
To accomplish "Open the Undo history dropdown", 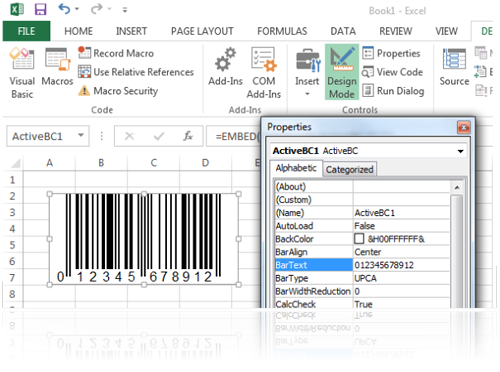I will (x=77, y=9).
